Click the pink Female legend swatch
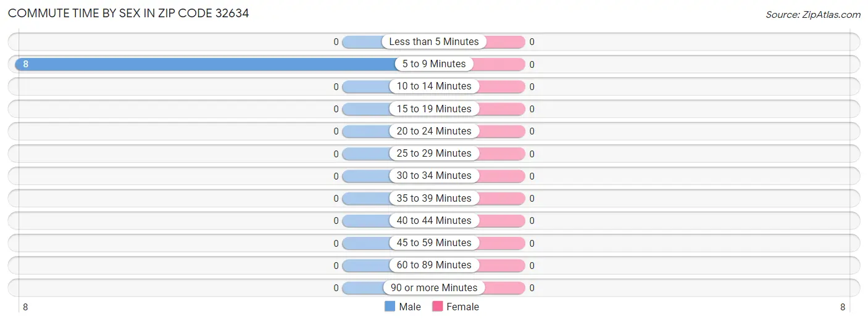 coord(438,307)
